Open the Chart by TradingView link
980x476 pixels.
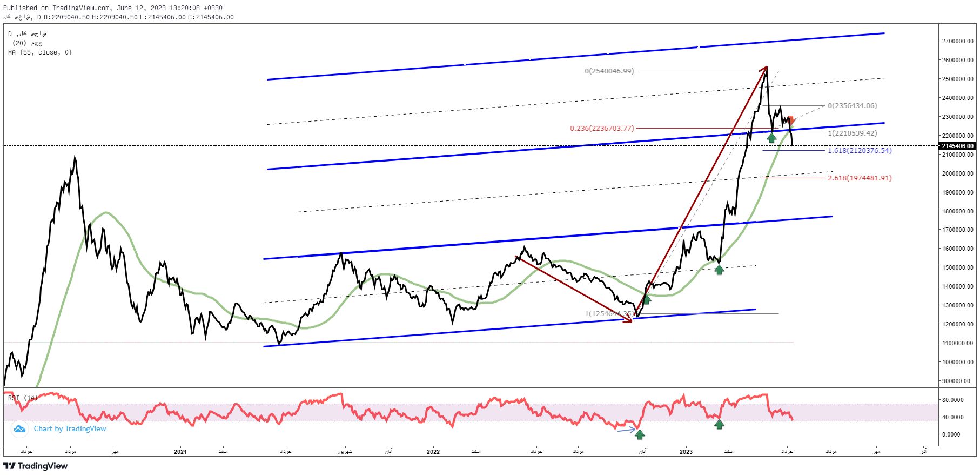(70, 428)
